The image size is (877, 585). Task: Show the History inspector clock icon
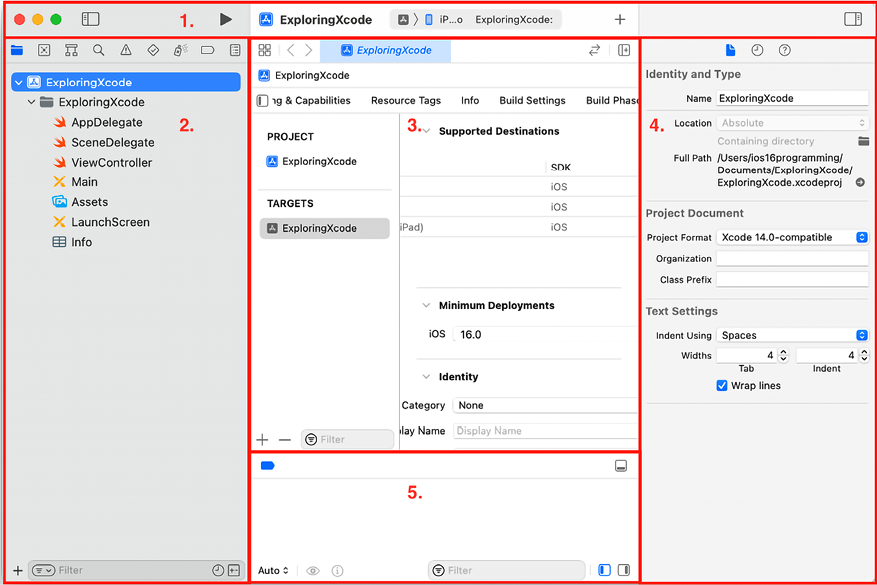757,50
